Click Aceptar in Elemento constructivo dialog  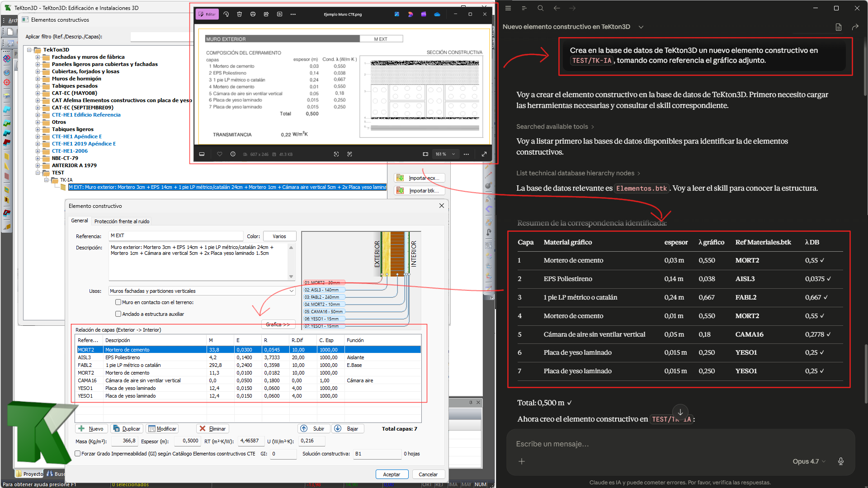392,474
